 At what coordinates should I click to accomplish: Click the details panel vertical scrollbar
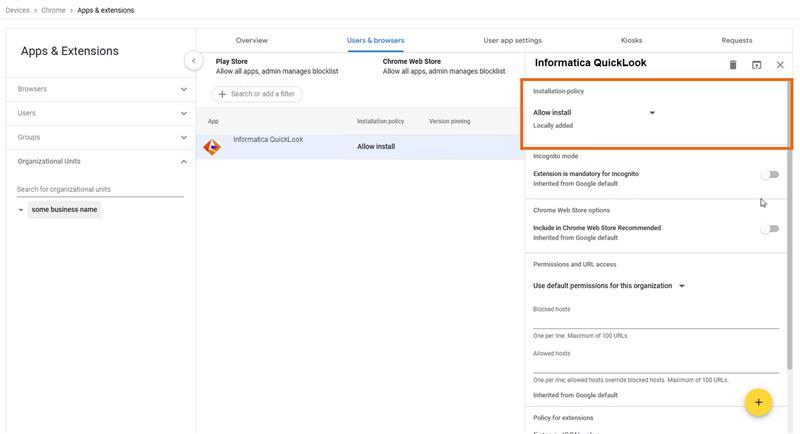[x=790, y=224]
